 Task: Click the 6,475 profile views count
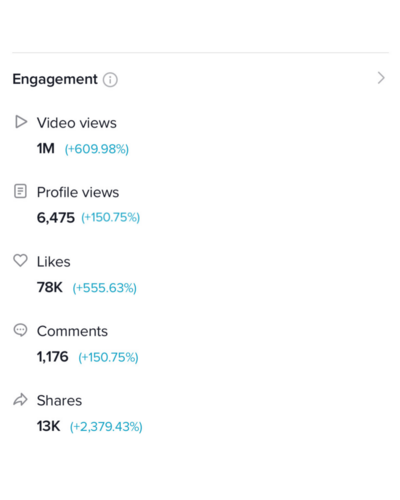click(x=56, y=218)
